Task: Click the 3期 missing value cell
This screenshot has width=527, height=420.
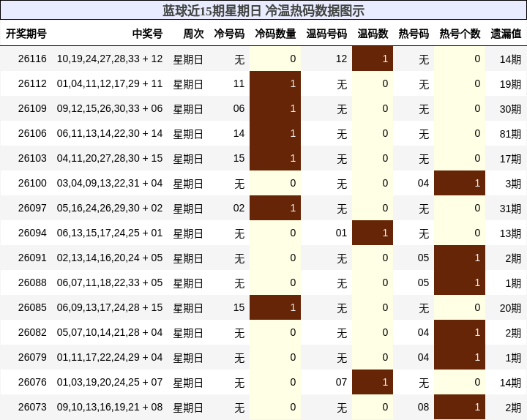Action: pyautogui.click(x=513, y=184)
